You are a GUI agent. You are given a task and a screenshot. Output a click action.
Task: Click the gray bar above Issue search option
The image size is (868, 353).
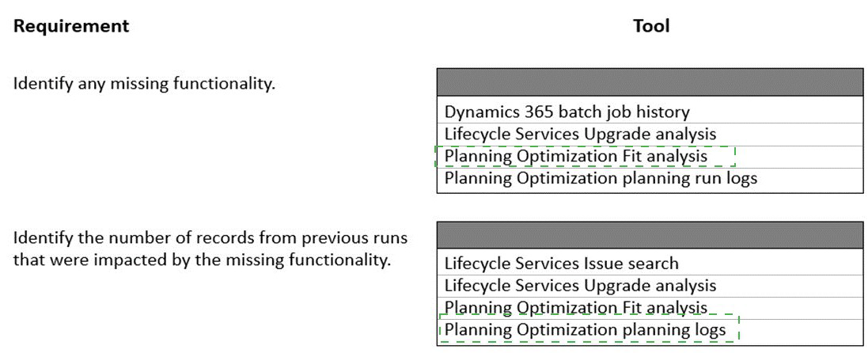649,235
